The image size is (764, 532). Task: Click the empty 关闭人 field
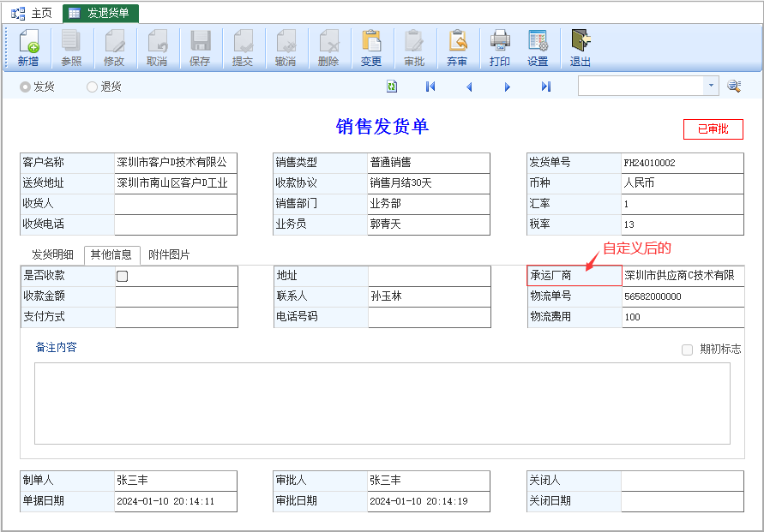(683, 481)
